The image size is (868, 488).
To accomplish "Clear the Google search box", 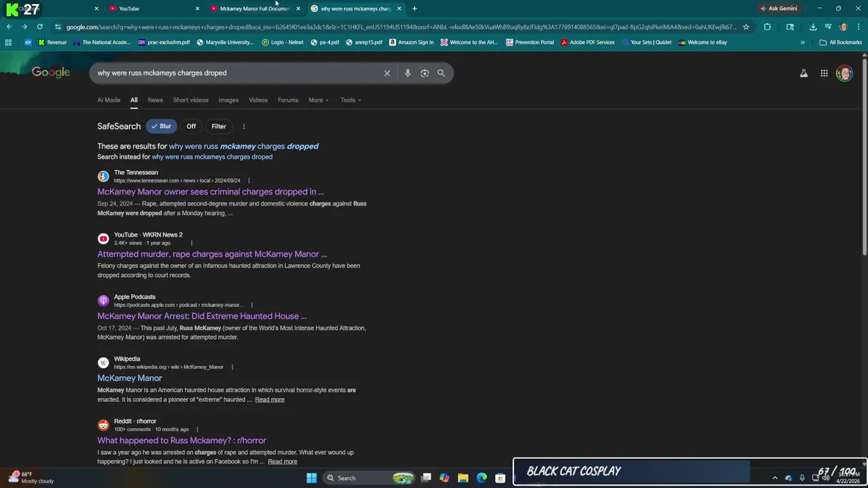I will [387, 73].
